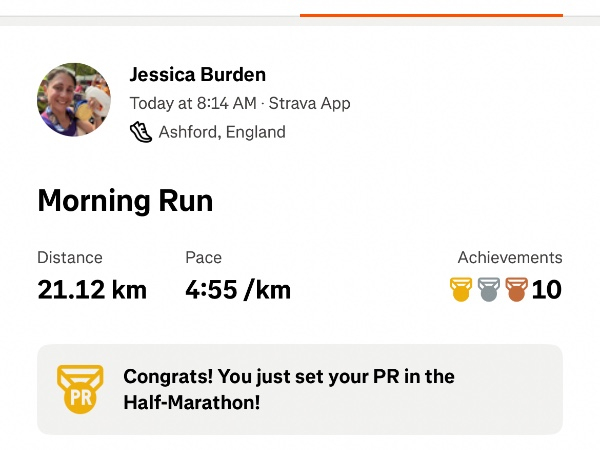Click the Jessica Burden athlete name

(198, 75)
